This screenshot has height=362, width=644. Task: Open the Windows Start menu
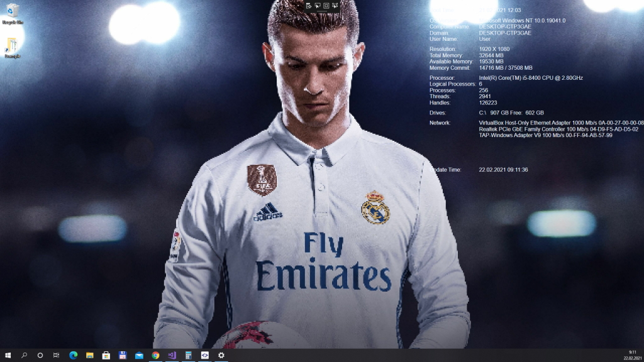point(8,356)
